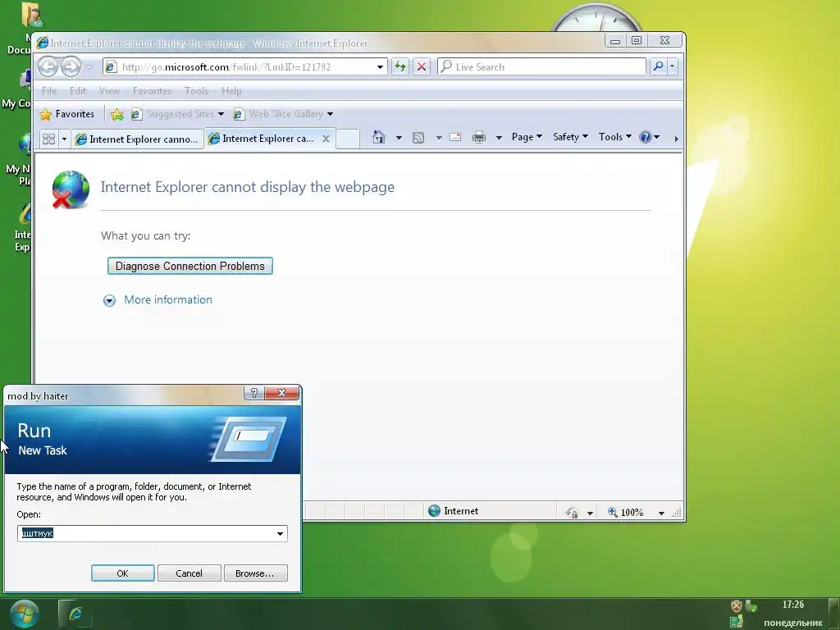Click the Print icon
This screenshot has width=840, height=630.
[x=479, y=137]
